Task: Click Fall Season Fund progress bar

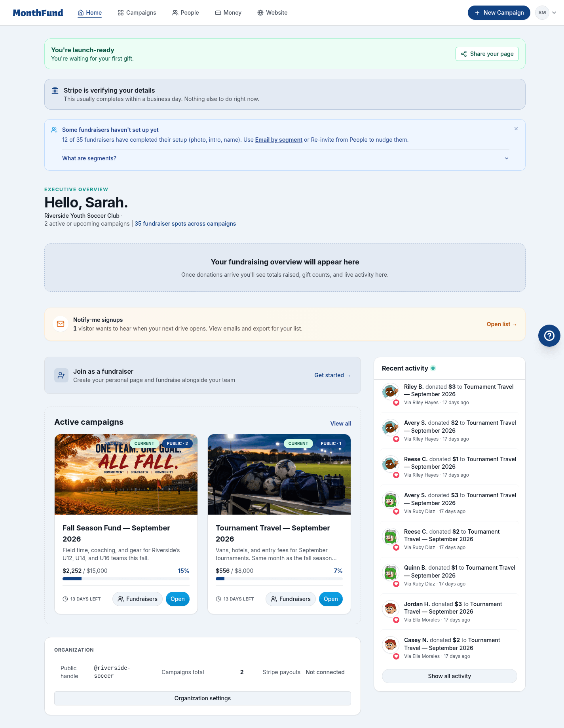Action: click(x=126, y=579)
